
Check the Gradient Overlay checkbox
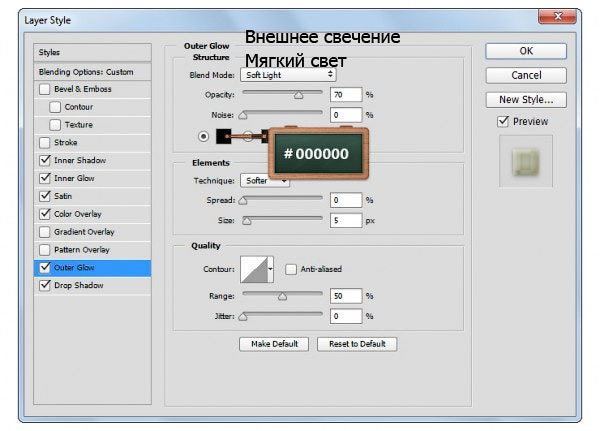(x=44, y=232)
